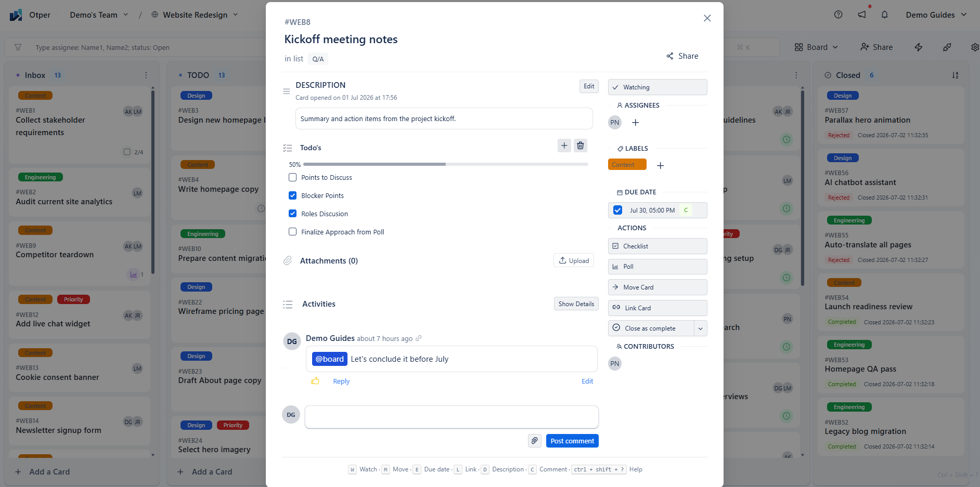Expand the Close as complete dropdown arrow

tap(700, 328)
